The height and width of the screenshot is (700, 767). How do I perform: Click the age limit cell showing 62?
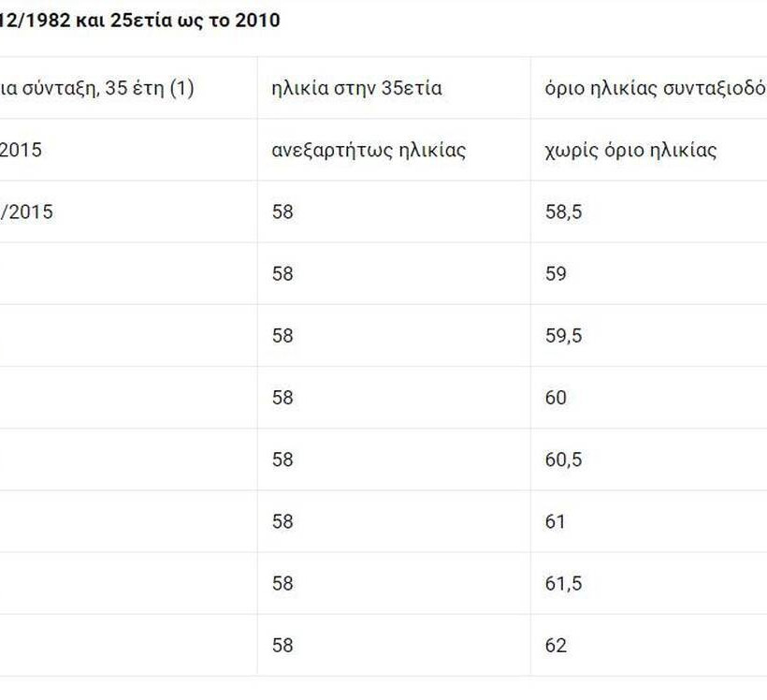(556, 645)
